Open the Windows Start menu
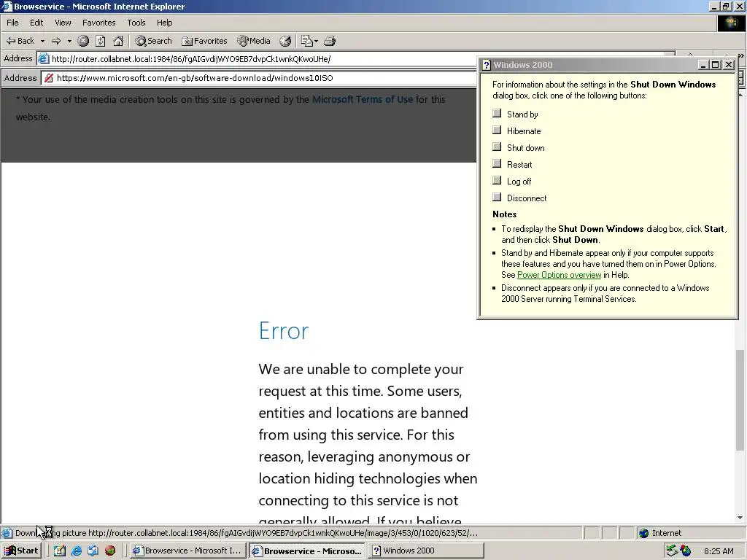The width and height of the screenshot is (747, 560). 21,551
